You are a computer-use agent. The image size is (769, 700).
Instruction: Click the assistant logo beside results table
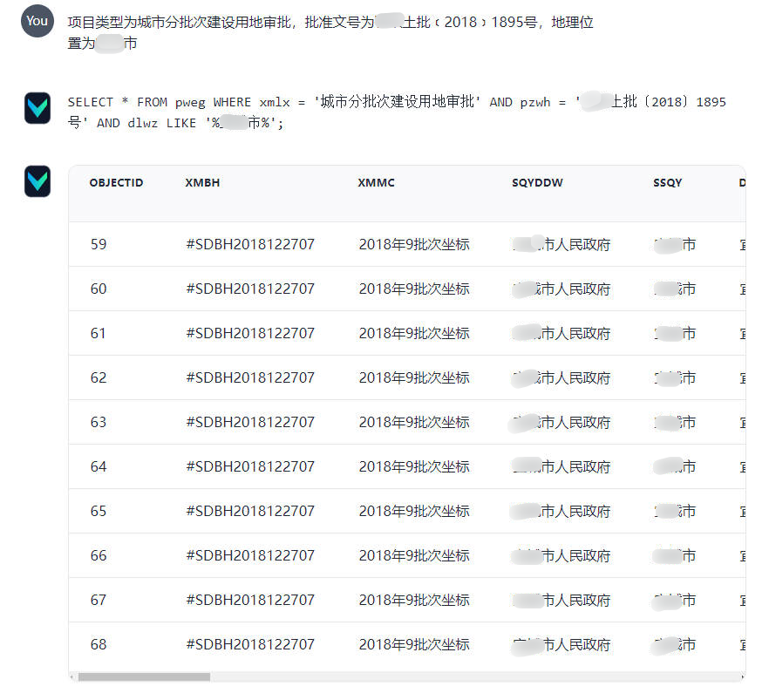[x=37, y=181]
